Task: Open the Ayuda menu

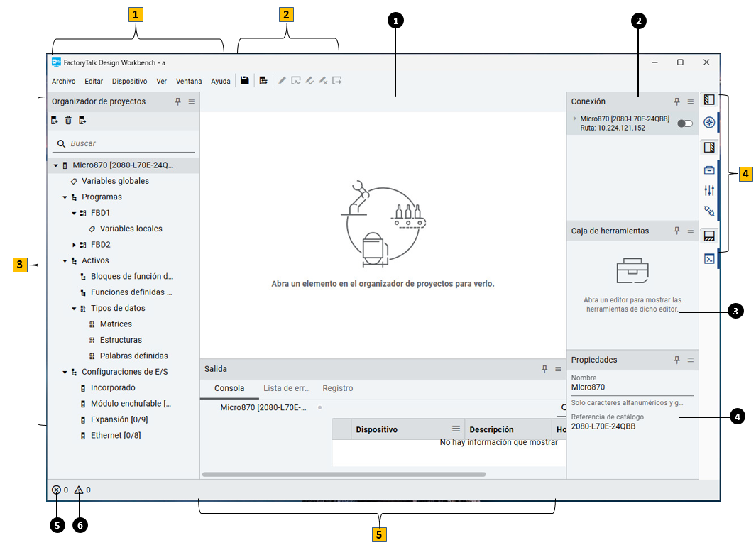Action: (220, 81)
